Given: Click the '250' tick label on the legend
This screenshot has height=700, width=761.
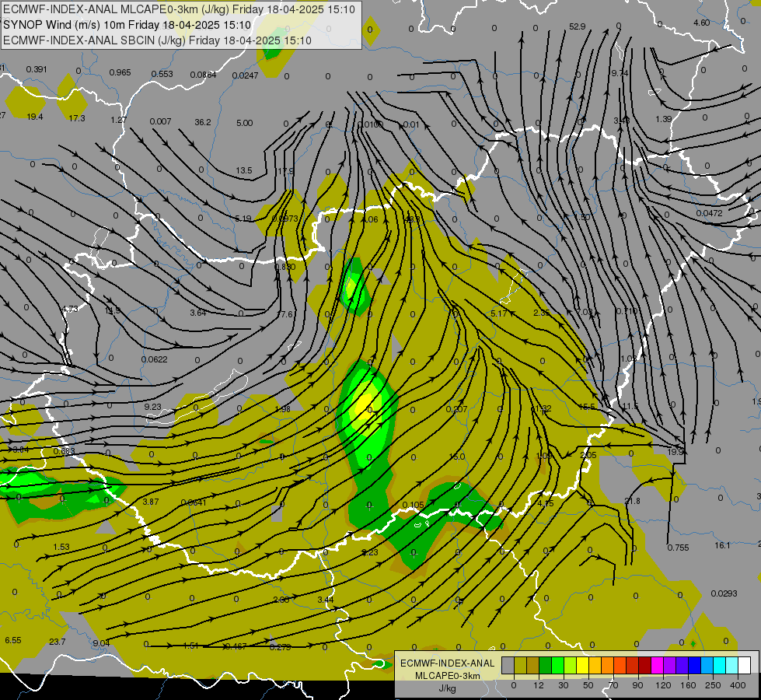Looking at the screenshot, I should coord(713,685).
